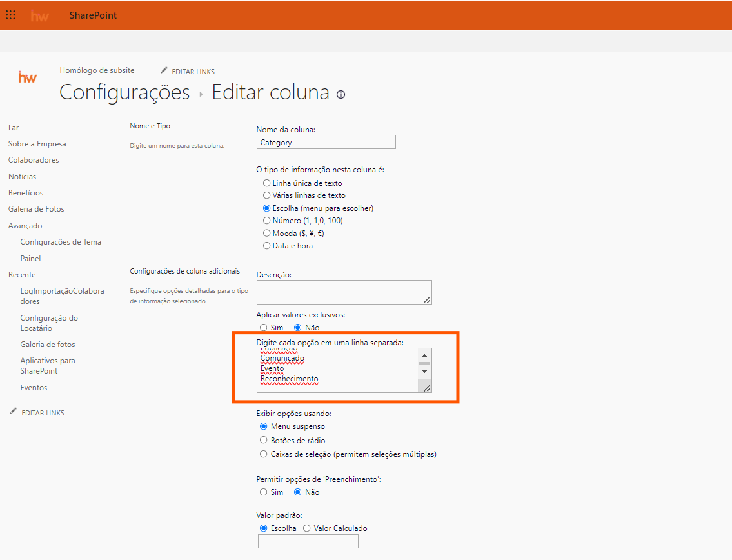Image resolution: width=732 pixels, height=560 pixels.
Task: Click the Configurações breadcrumb link
Action: [x=124, y=92]
